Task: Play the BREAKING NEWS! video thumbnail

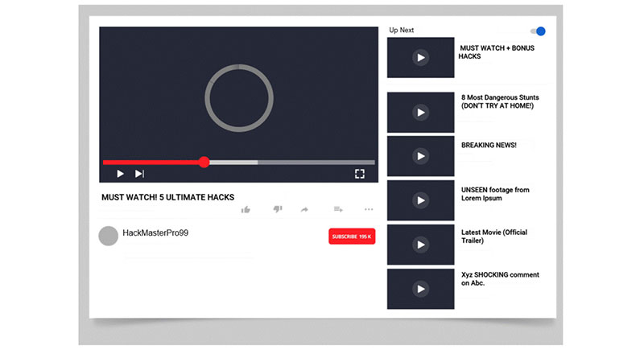Action: (x=420, y=156)
